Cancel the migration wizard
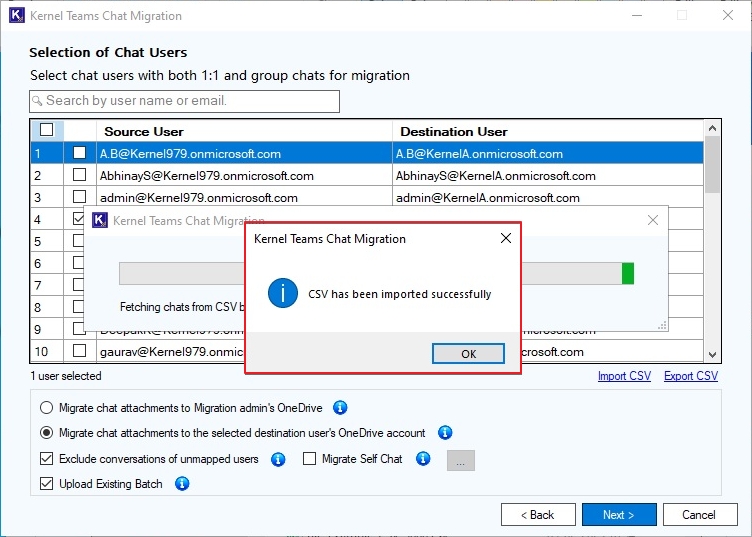The width and height of the screenshot is (752, 537). [700, 515]
